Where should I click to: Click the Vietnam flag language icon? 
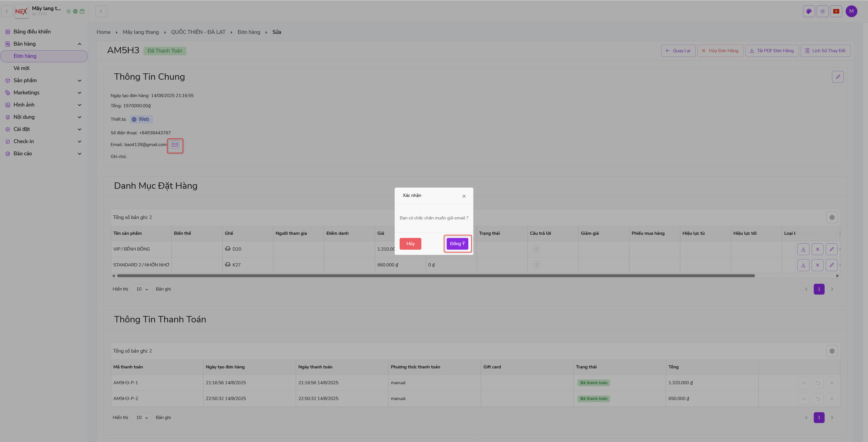point(836,11)
